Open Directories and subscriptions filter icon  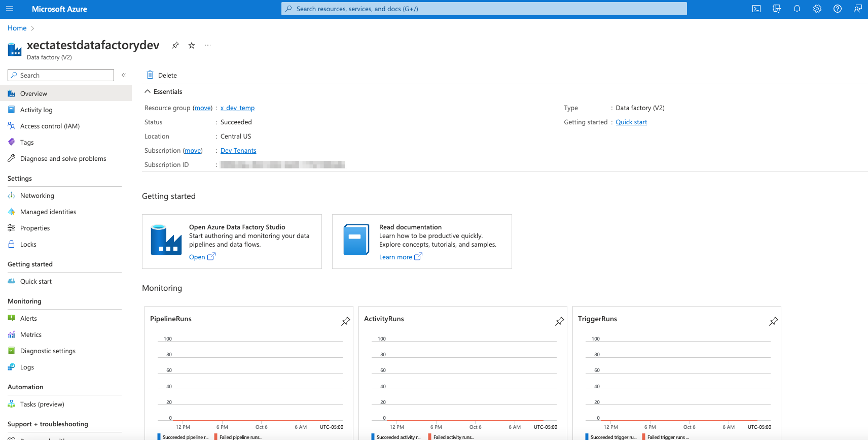(777, 9)
